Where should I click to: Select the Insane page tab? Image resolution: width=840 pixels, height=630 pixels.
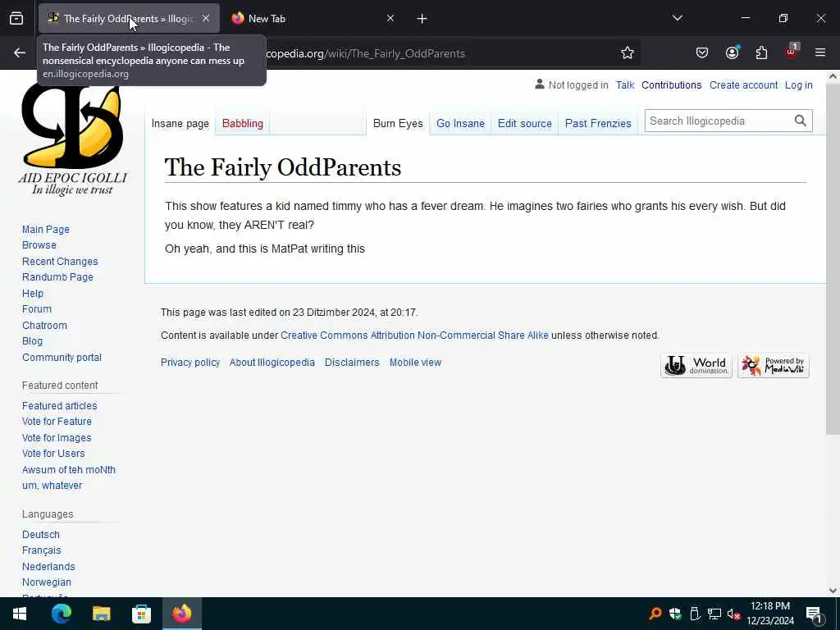(180, 124)
